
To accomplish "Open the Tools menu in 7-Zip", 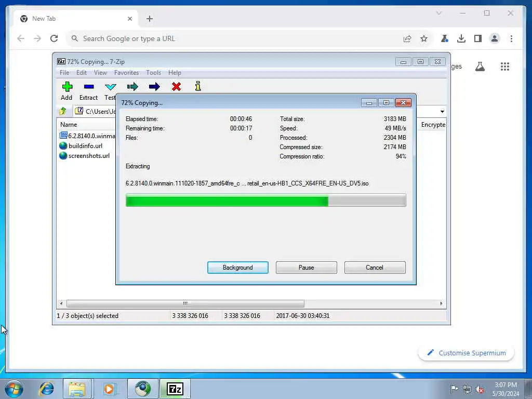I will point(153,73).
